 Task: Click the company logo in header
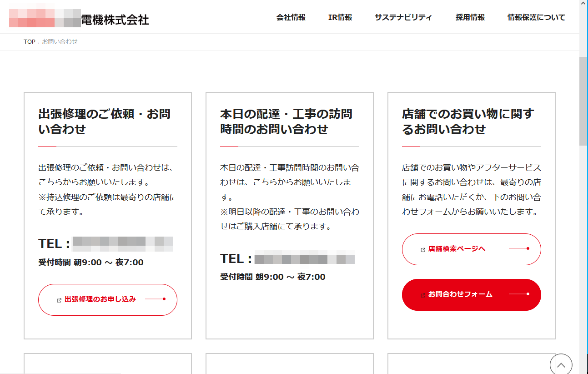pyautogui.click(x=79, y=18)
